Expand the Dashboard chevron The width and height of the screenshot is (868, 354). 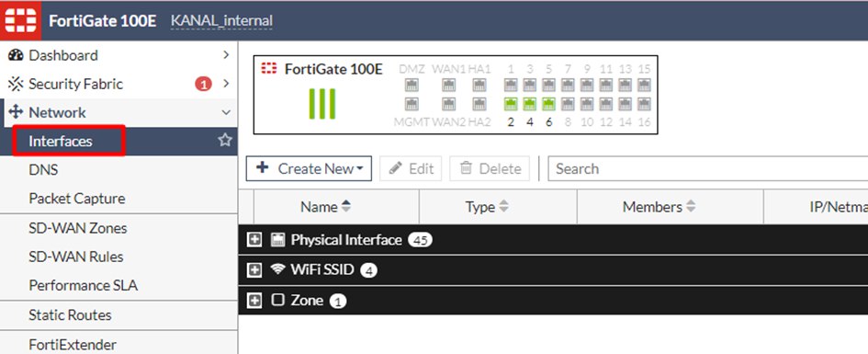[225, 55]
